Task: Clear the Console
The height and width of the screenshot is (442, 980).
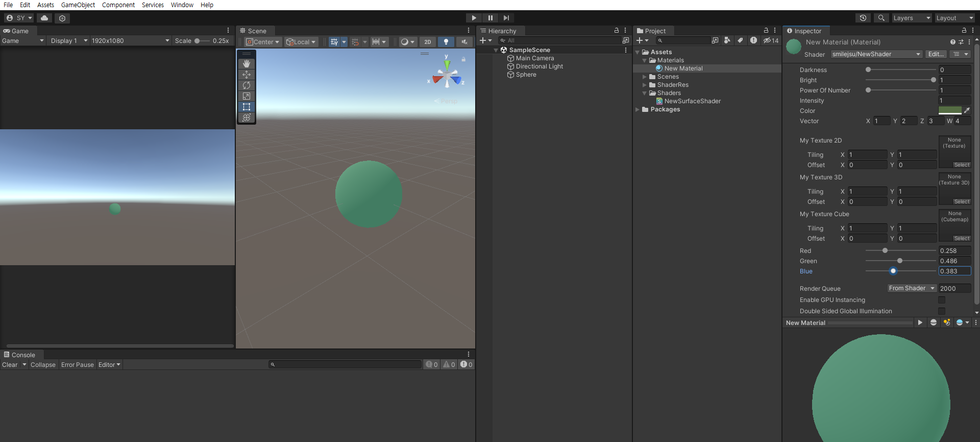Action: click(10, 364)
